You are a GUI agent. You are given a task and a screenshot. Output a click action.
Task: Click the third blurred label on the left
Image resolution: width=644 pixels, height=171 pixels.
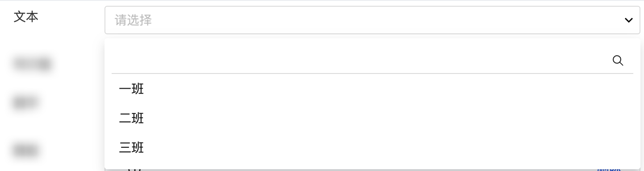click(26, 151)
